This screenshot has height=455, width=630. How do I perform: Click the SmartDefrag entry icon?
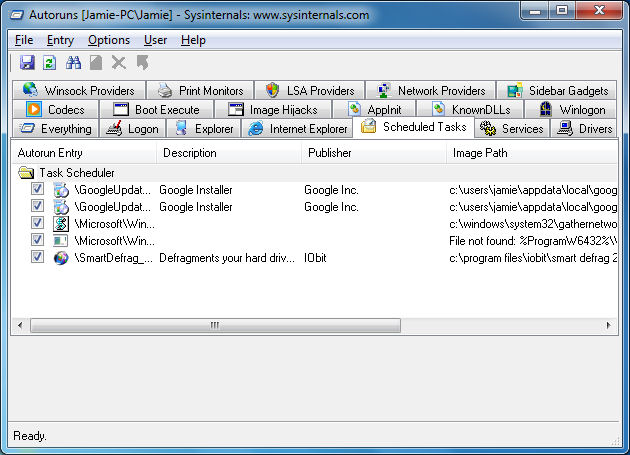pos(61,258)
